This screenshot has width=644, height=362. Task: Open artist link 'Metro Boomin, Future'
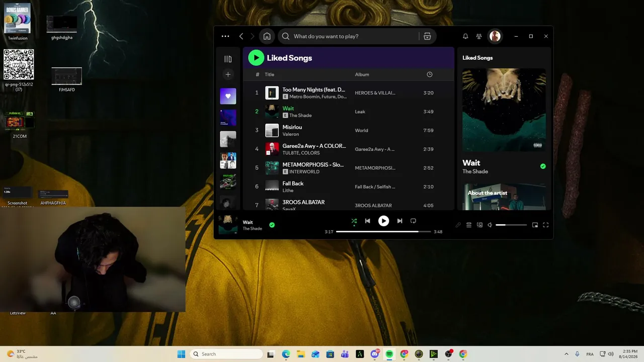tap(318, 97)
